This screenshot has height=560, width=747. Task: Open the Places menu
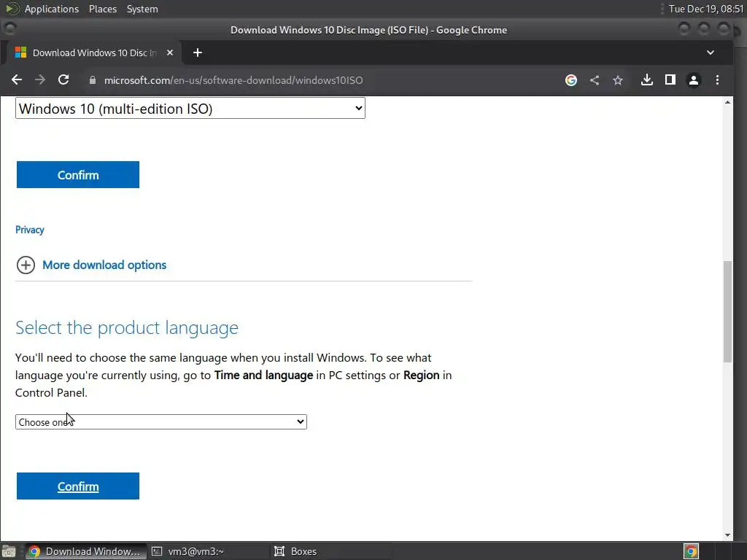(103, 9)
